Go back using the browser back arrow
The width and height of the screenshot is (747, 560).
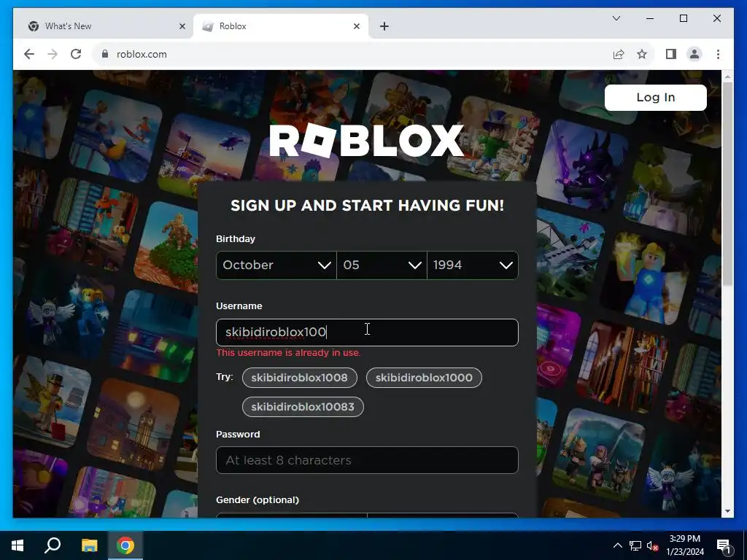click(29, 54)
